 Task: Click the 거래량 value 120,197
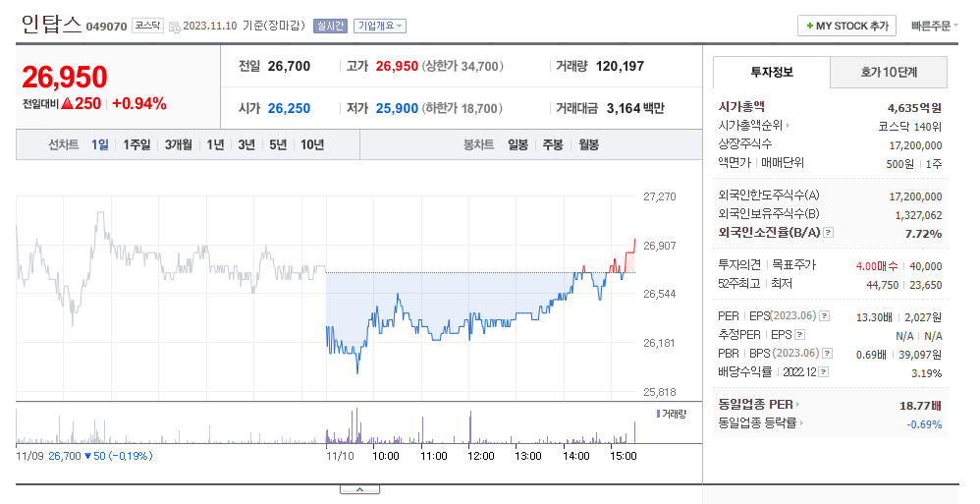coord(620,66)
